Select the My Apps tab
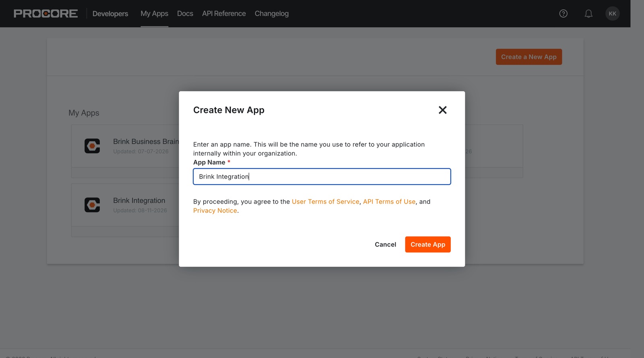 154,14
